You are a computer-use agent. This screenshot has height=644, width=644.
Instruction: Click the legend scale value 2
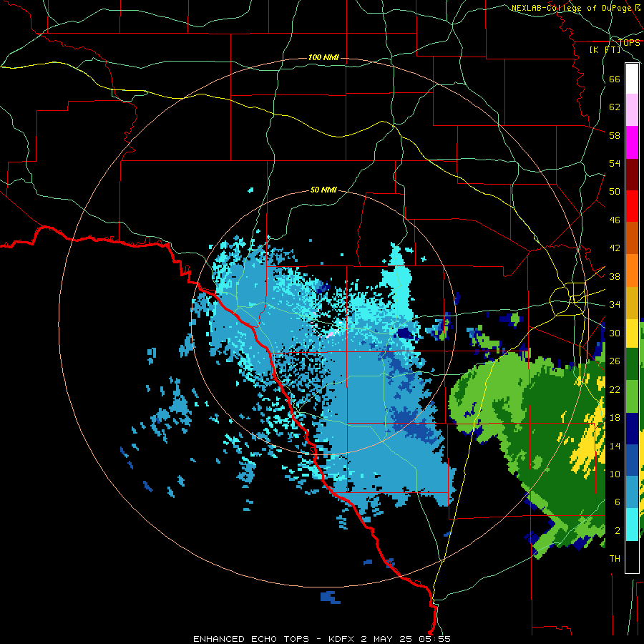[x=617, y=531]
